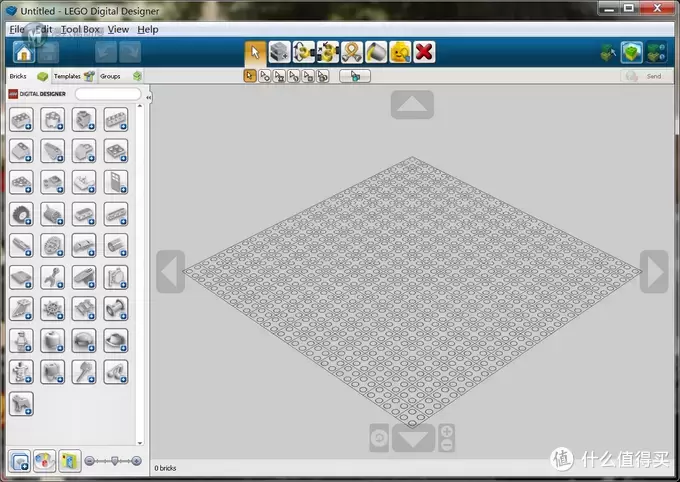Switch to the Templates tab
The width and height of the screenshot is (680, 482).
click(74, 76)
